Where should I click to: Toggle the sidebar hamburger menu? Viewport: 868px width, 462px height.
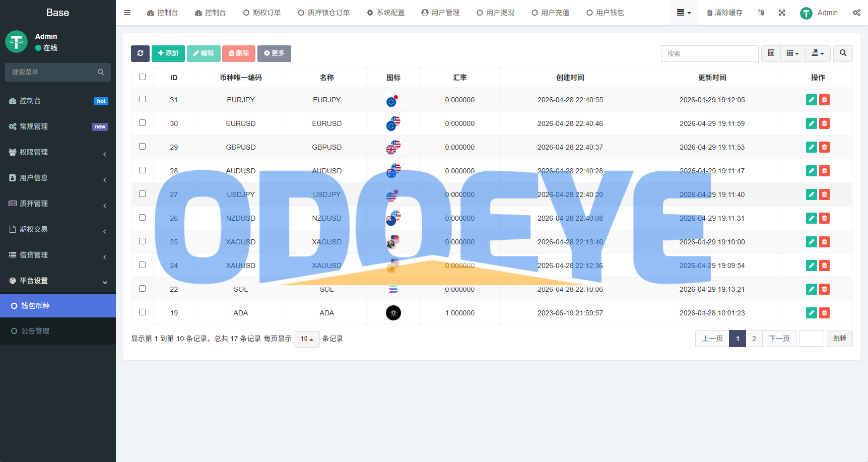click(127, 13)
